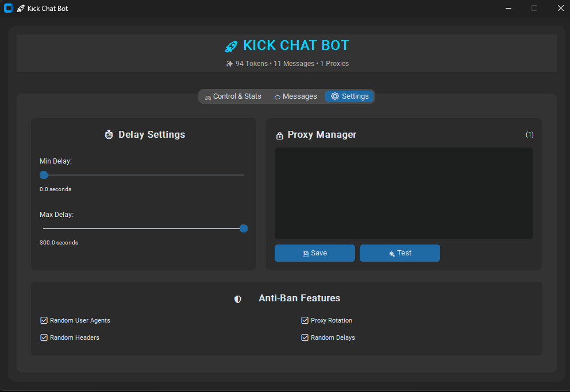The width and height of the screenshot is (570, 392).
Task: Click the Test proxies button
Action: pyautogui.click(x=400, y=253)
